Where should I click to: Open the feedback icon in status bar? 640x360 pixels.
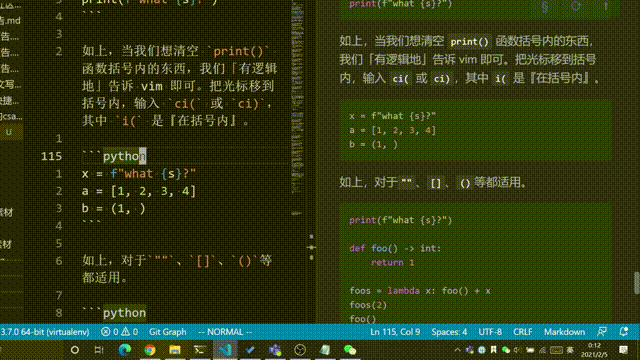602,331
